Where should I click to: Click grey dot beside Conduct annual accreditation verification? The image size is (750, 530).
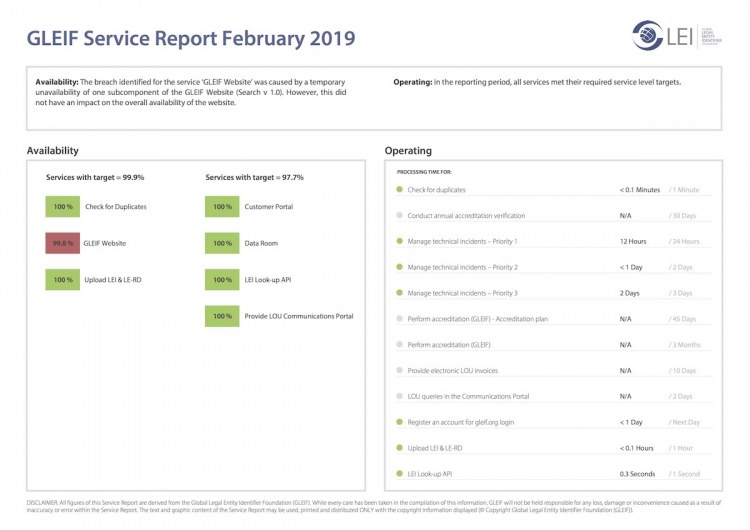pyautogui.click(x=399, y=215)
